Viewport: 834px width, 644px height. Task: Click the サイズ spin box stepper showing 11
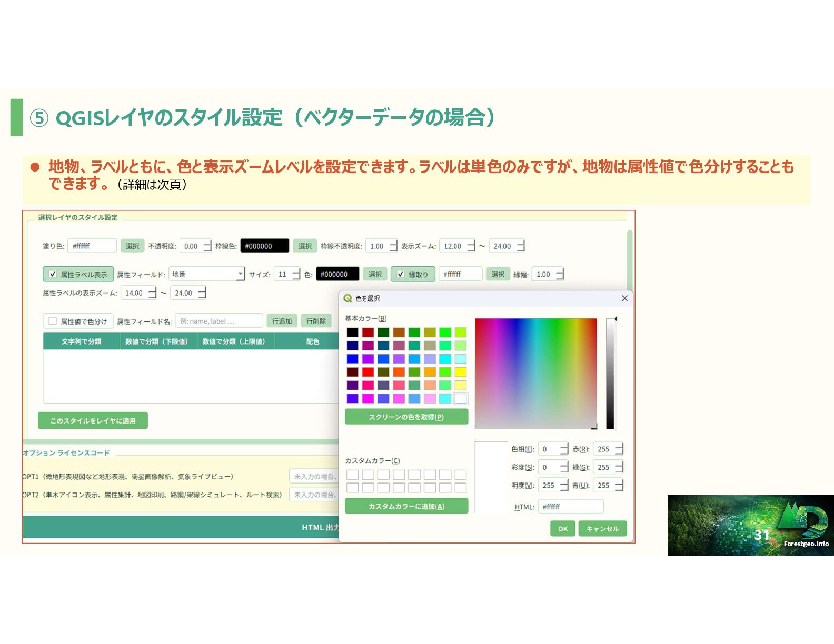pyautogui.click(x=296, y=274)
